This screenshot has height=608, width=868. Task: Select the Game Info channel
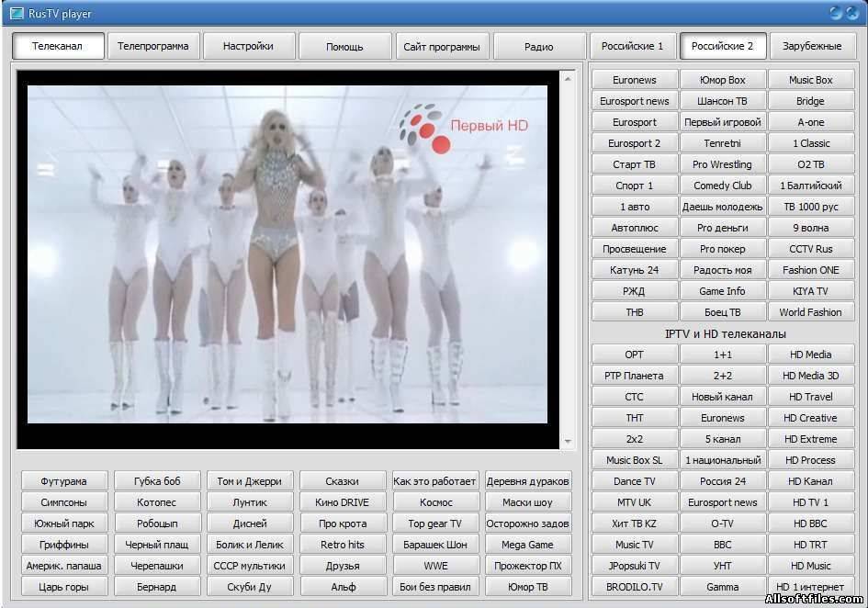tap(722, 291)
